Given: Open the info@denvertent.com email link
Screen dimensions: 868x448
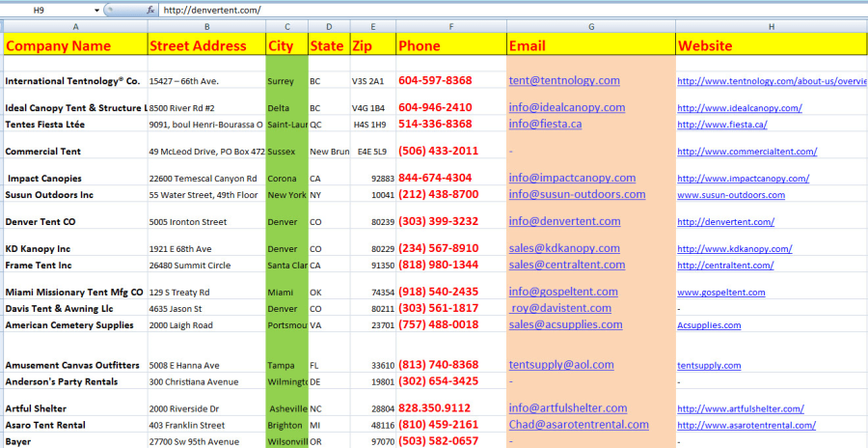Looking at the screenshot, I should pos(564,221).
